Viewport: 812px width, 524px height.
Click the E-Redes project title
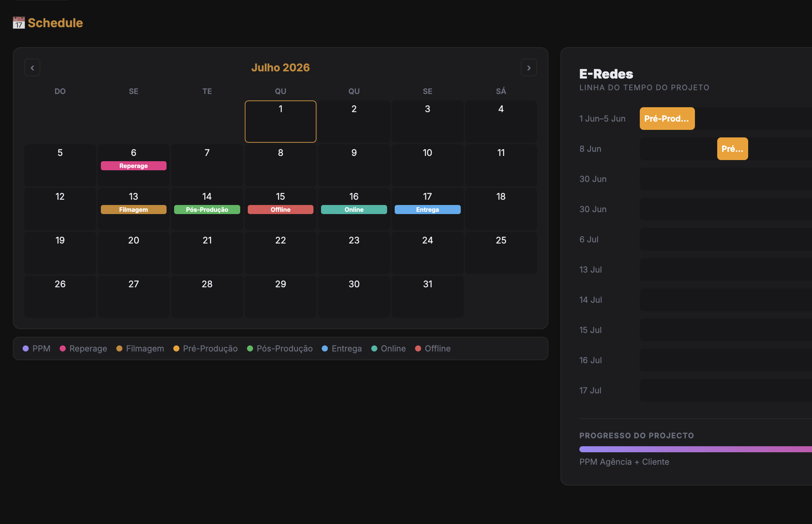pyautogui.click(x=606, y=74)
